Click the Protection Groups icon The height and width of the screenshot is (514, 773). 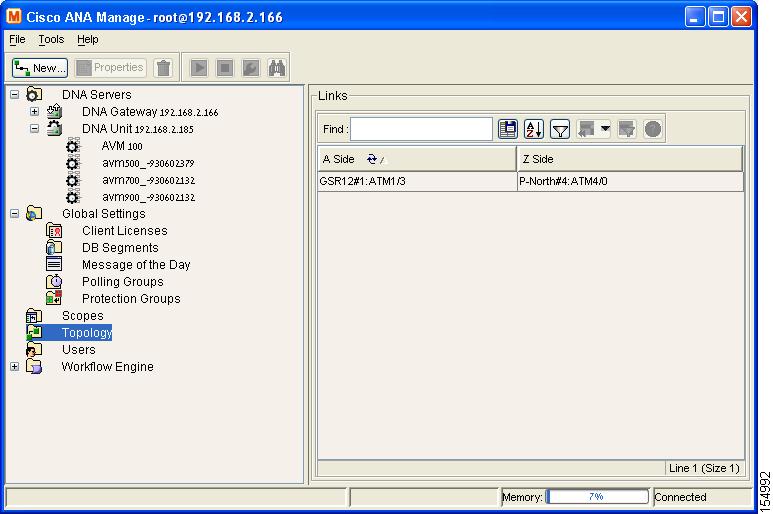(x=54, y=298)
